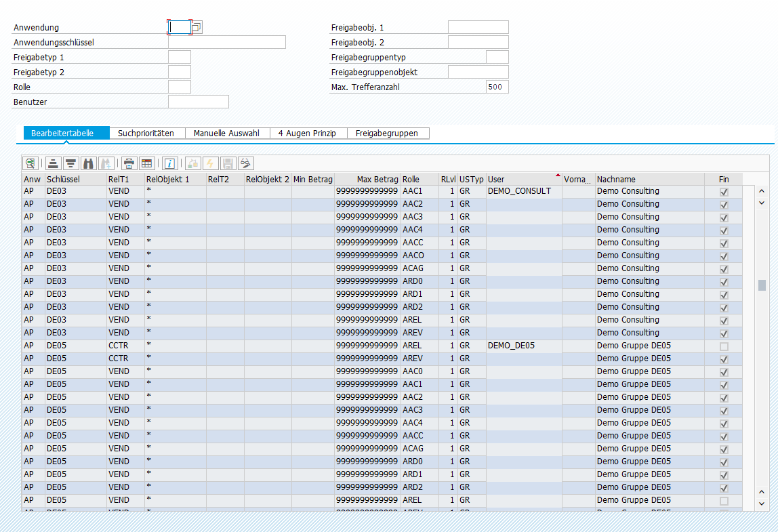
Task: Toggle Fin checkbox for DE05 CCTR AREV row
Action: click(724, 359)
